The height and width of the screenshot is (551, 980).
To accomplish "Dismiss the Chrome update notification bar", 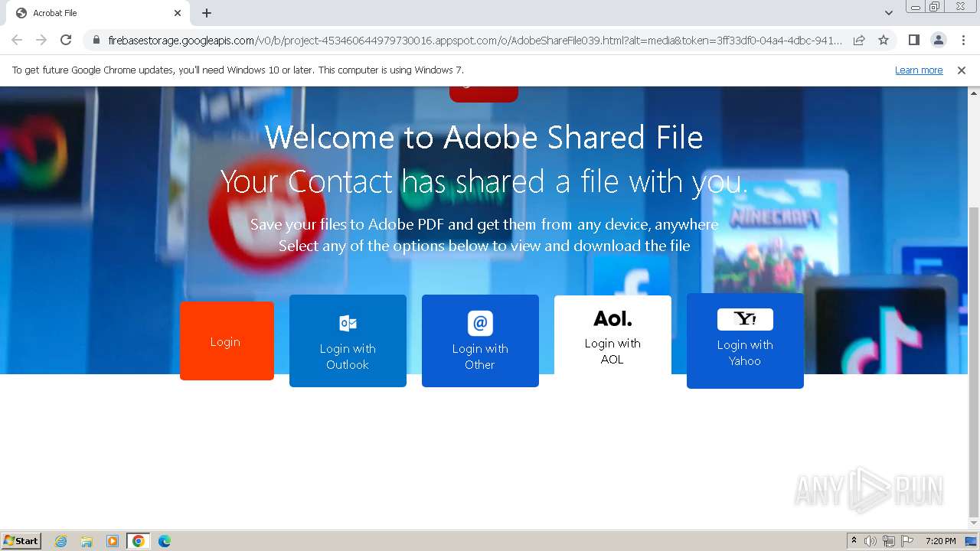I will point(962,70).
